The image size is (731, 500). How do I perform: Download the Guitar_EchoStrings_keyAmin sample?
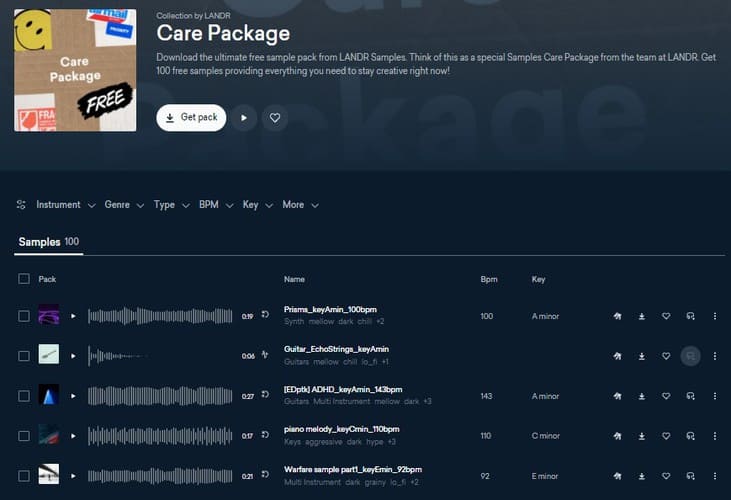[x=641, y=356]
